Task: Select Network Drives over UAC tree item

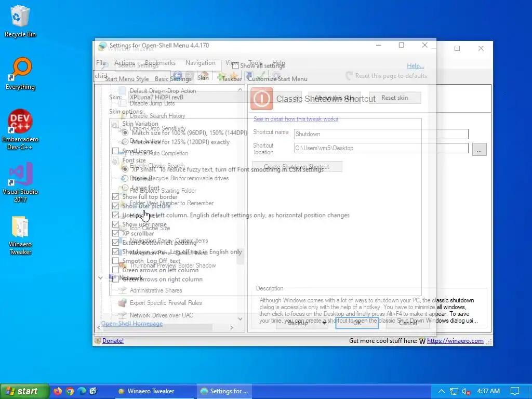Action: (x=161, y=315)
